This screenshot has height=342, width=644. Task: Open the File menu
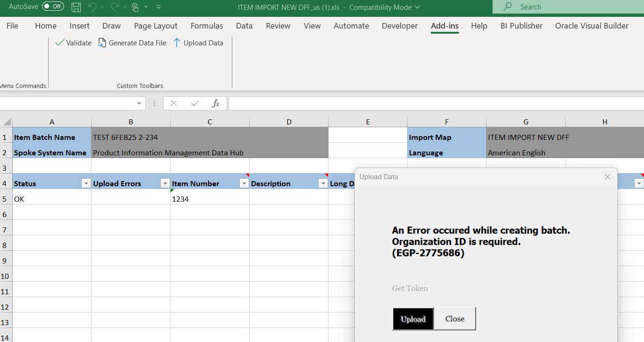tap(12, 26)
